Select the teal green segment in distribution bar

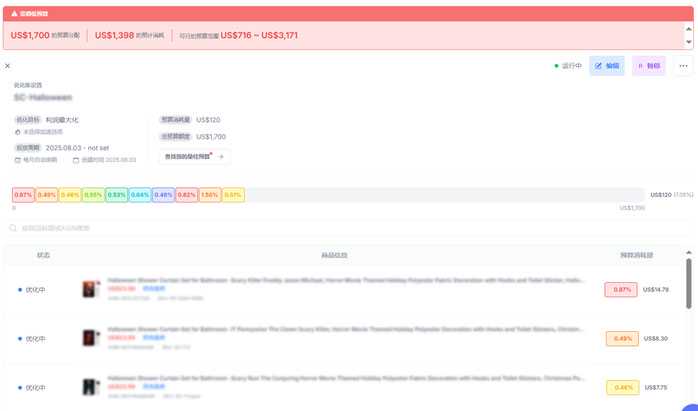click(x=117, y=195)
